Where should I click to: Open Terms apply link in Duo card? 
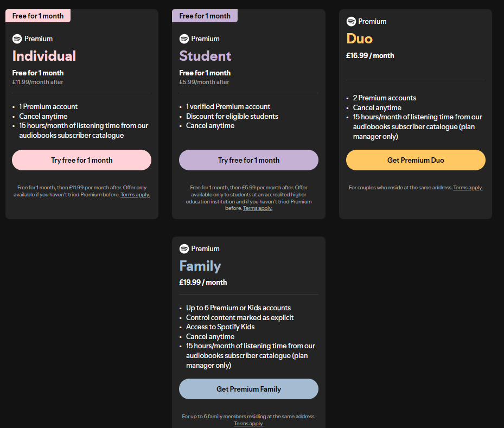tap(468, 188)
